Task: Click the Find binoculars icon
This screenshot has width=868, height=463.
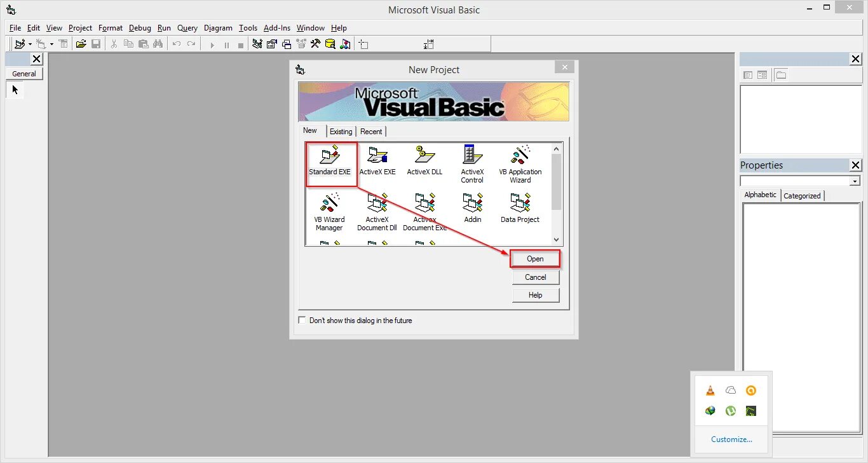Action: pos(158,44)
